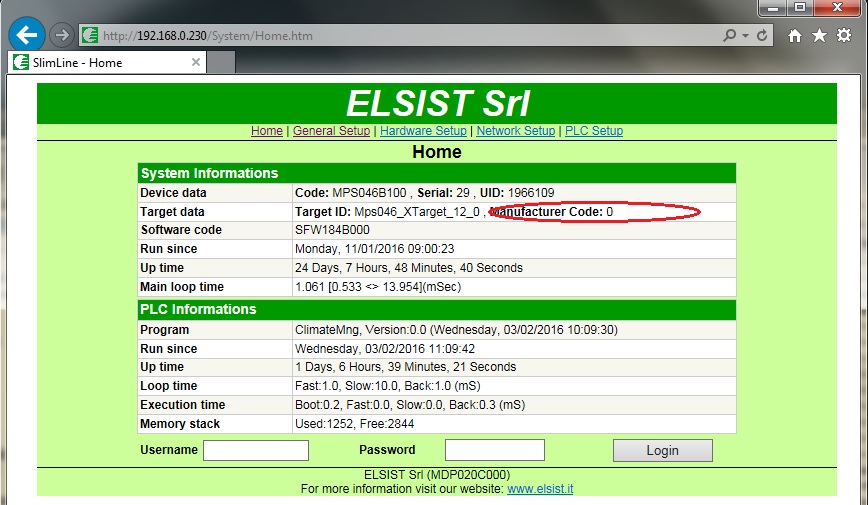Click the footer ELSIST Srl (MDP020C000) text
Screen dimensions: 868x505
437,475
